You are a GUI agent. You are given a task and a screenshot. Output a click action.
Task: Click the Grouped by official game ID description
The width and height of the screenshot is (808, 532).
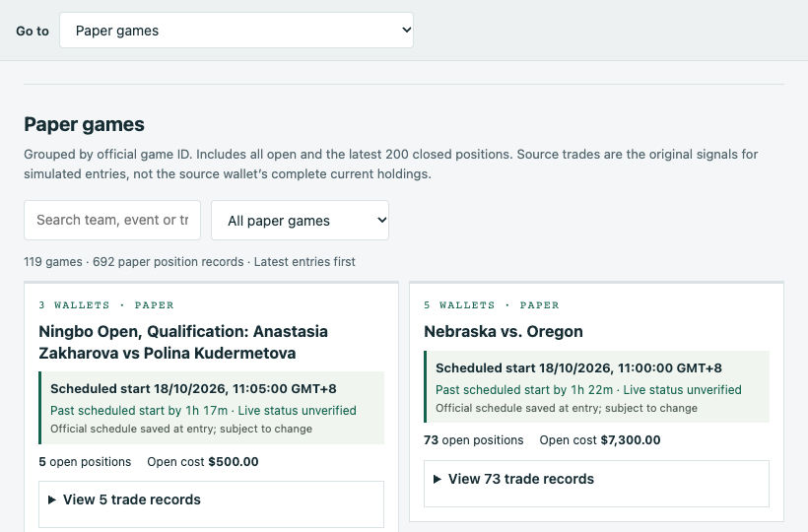(390, 164)
